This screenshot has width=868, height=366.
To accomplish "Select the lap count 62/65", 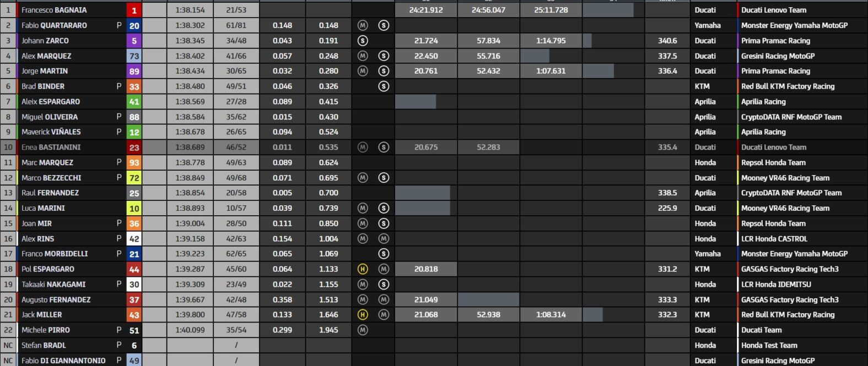I will [x=236, y=254].
